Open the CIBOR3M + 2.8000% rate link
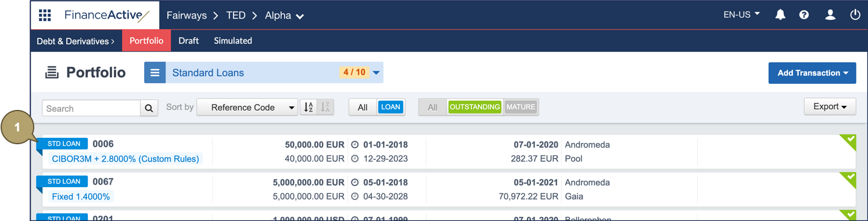Screen dimensions: 868x221 click(125, 159)
